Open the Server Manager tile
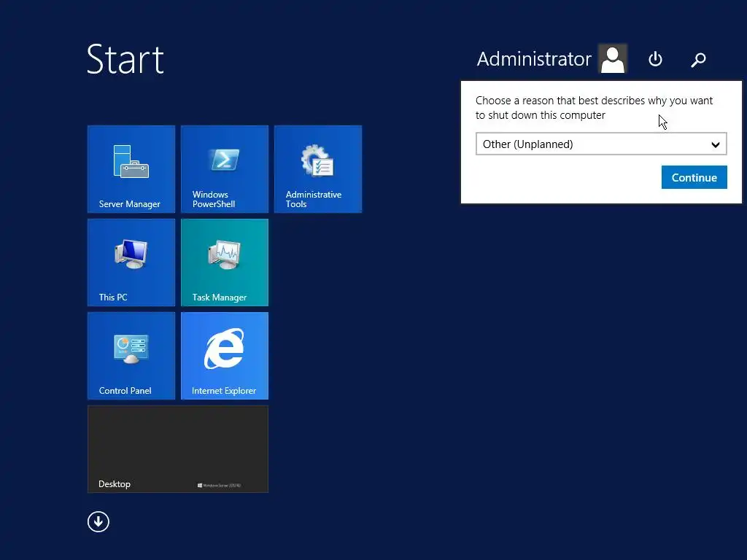 [131, 169]
